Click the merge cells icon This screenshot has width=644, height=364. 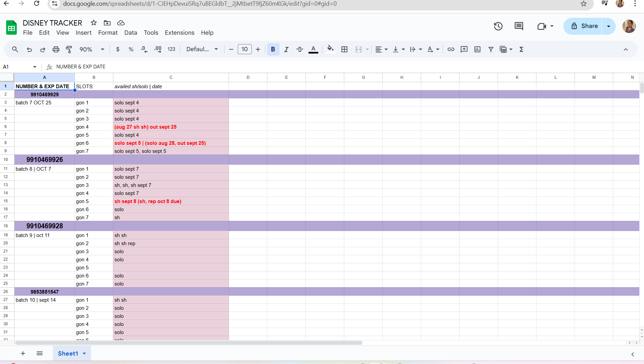358,49
